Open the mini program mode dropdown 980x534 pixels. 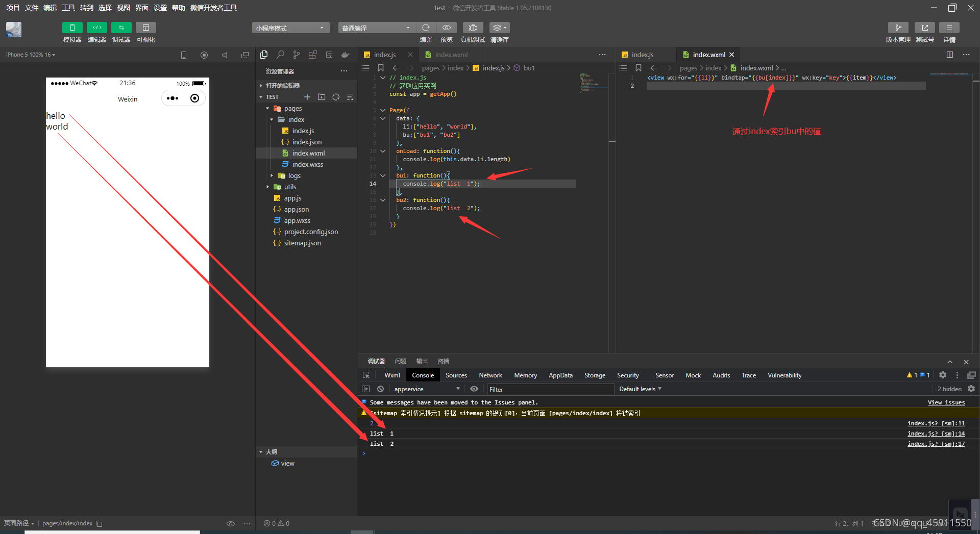(x=290, y=28)
